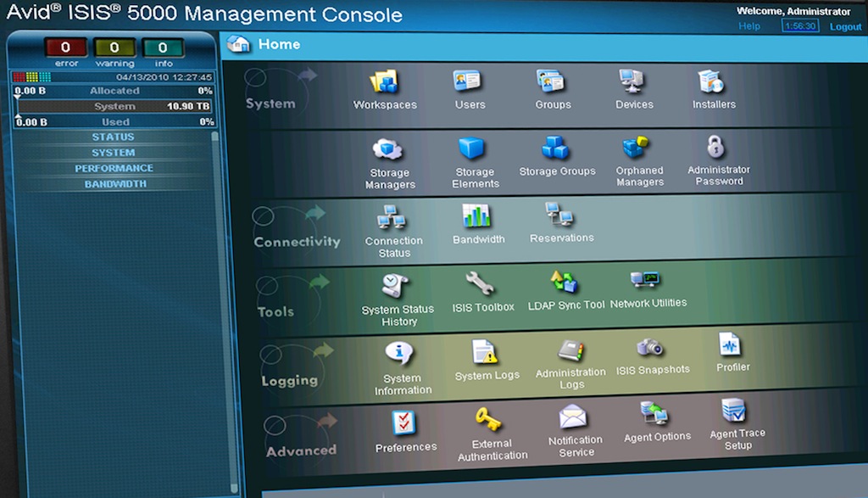The height and width of the screenshot is (498, 868).
Task: Click the Home icon in header
Action: click(239, 44)
